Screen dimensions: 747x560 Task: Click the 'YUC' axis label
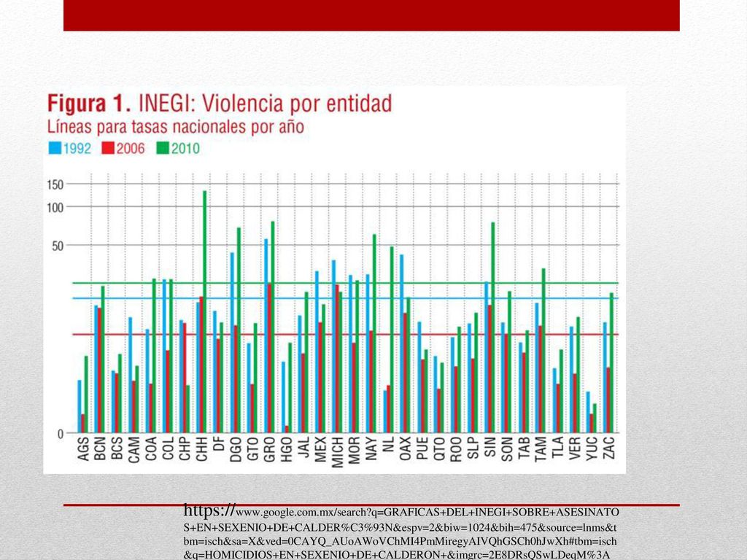(591, 448)
